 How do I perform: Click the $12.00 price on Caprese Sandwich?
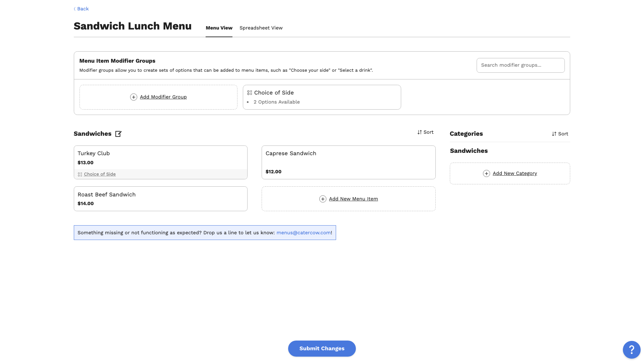(x=273, y=172)
